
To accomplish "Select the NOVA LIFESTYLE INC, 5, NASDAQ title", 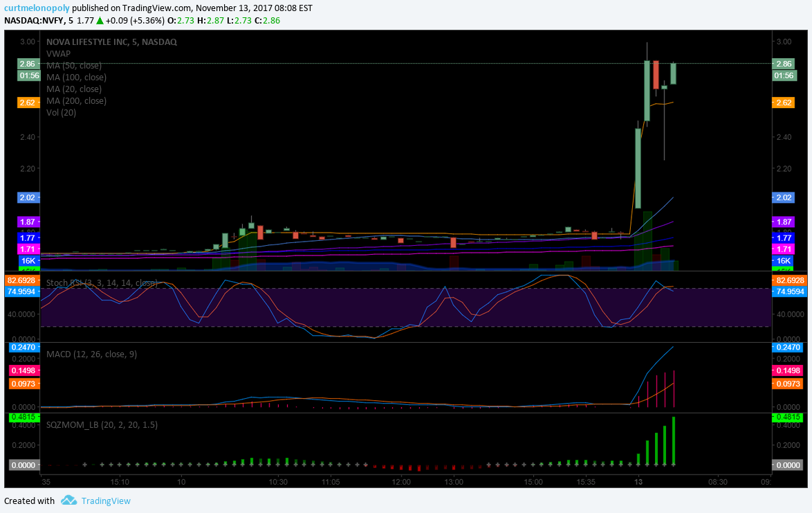I will (x=111, y=42).
